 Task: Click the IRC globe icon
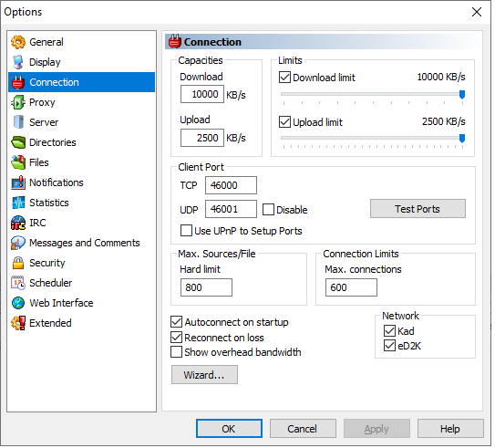18,223
